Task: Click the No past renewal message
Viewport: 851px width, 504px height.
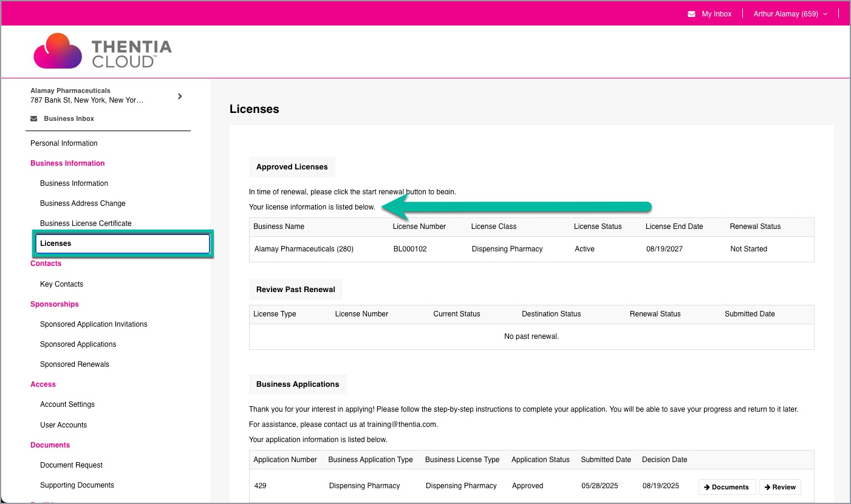Action: [x=531, y=336]
